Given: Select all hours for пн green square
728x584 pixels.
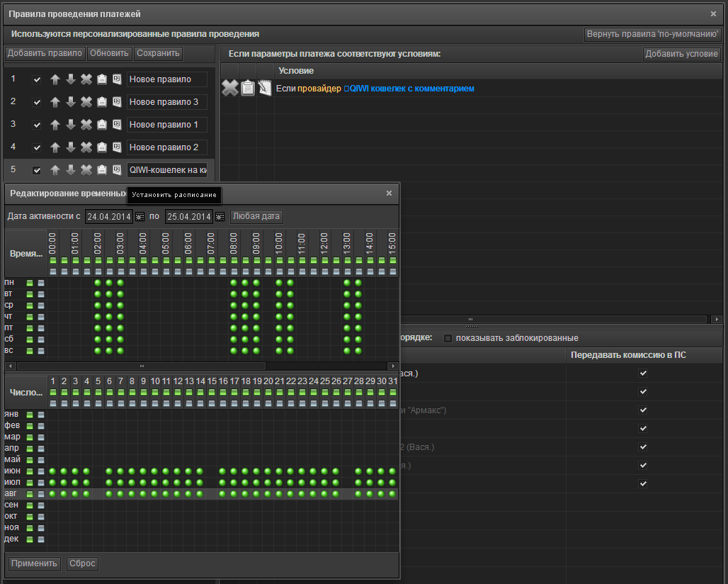Looking at the screenshot, I should point(30,283).
